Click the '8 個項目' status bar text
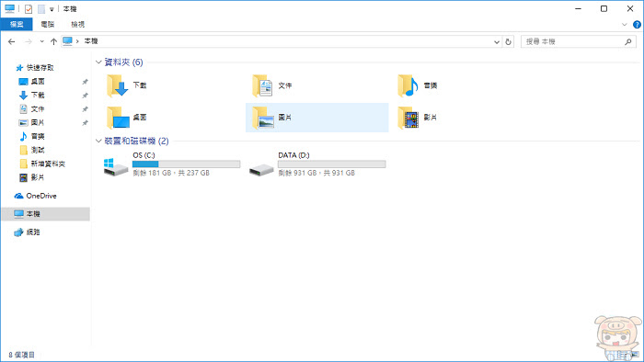 [x=22, y=355]
